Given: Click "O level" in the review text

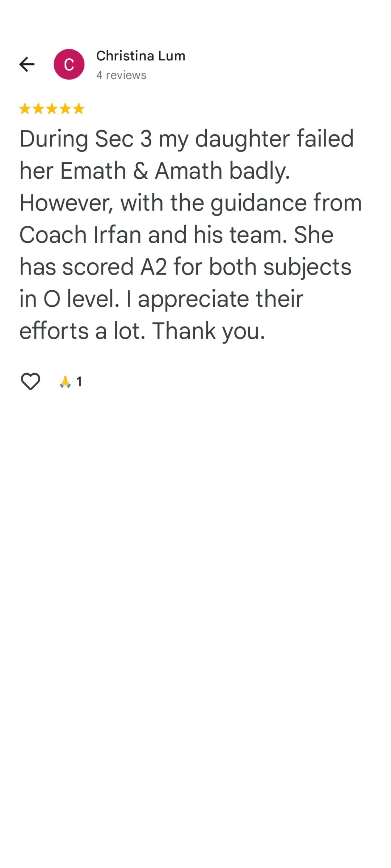Looking at the screenshot, I should tap(81, 299).
